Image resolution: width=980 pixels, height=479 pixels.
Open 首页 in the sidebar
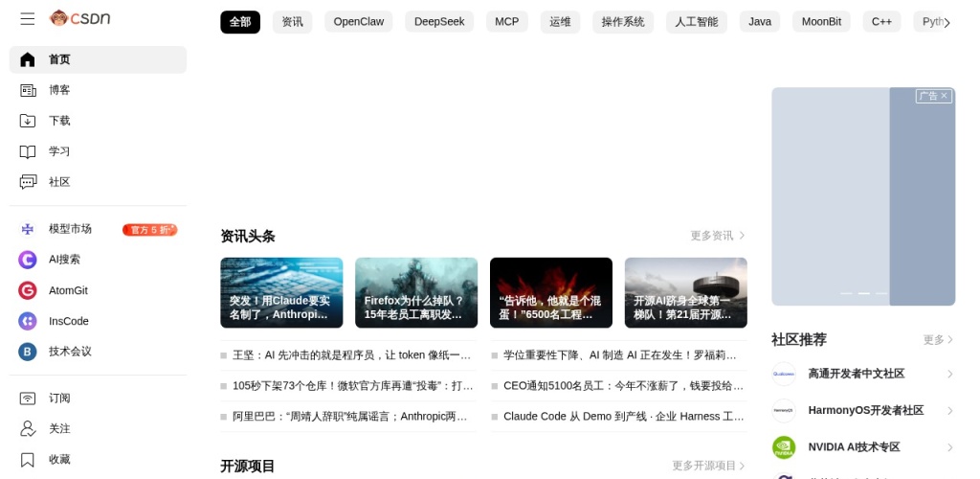(98, 59)
